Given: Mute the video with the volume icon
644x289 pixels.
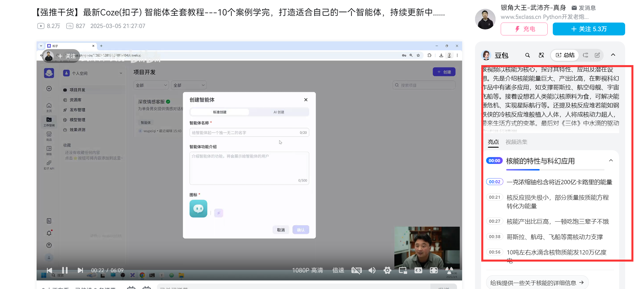Looking at the screenshot, I should pos(372,270).
